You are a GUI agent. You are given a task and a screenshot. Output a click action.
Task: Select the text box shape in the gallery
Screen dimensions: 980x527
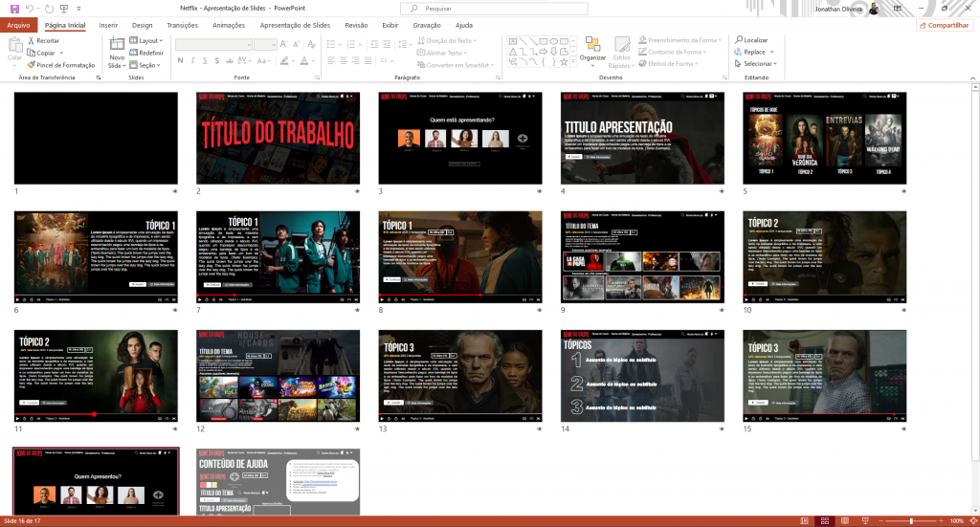513,41
